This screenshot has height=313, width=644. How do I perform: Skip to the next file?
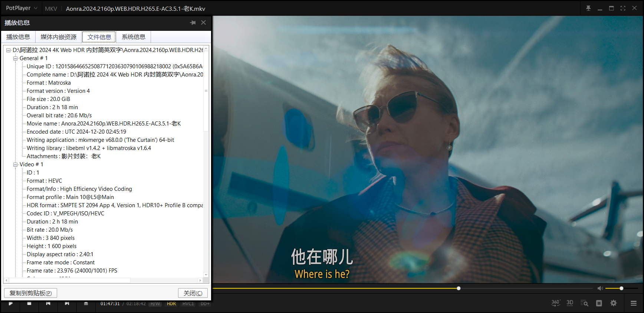click(67, 303)
